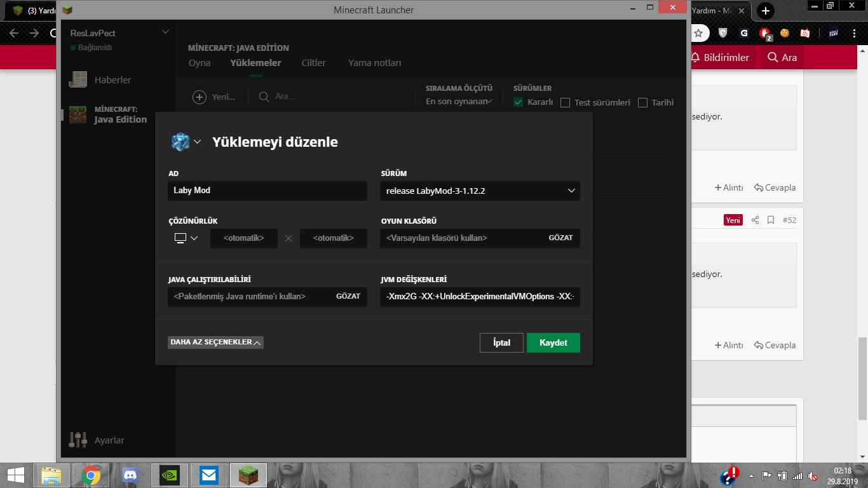Click the Windows Start button
868x488 pixels.
pyautogui.click(x=15, y=475)
